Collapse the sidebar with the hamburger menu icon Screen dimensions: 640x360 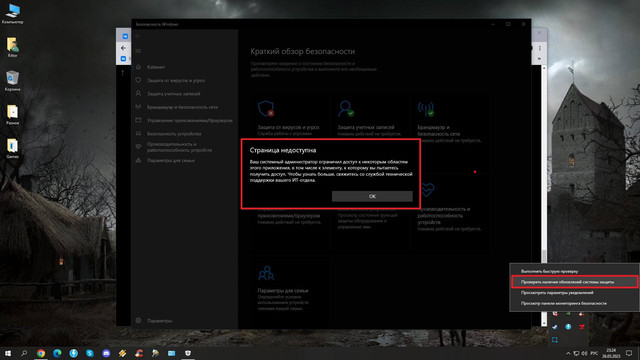tap(138, 51)
